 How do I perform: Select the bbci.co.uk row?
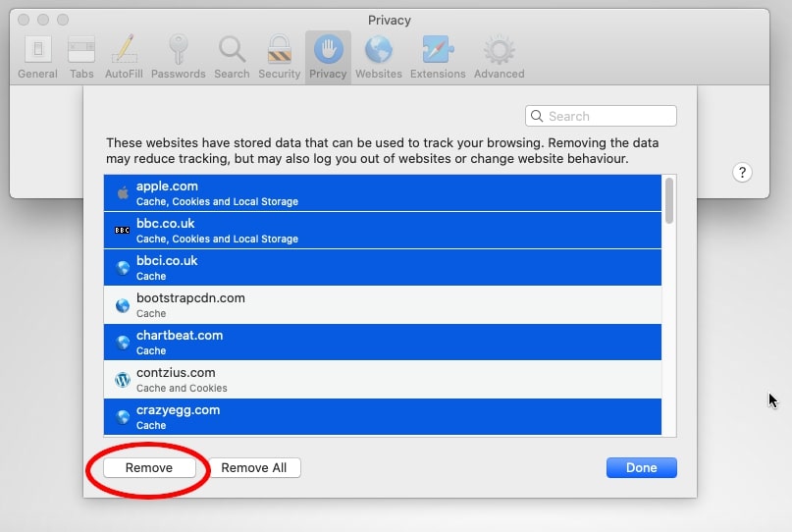click(383, 268)
